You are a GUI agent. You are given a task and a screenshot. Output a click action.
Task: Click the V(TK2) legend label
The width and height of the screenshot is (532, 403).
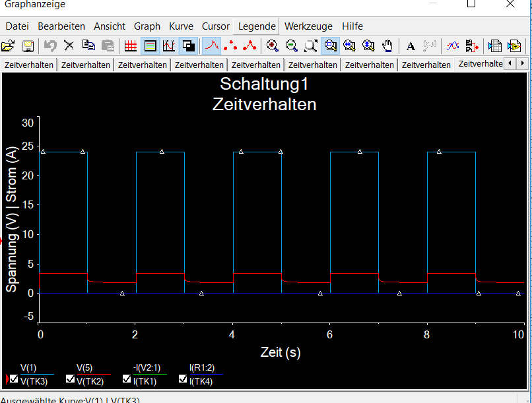90,382
